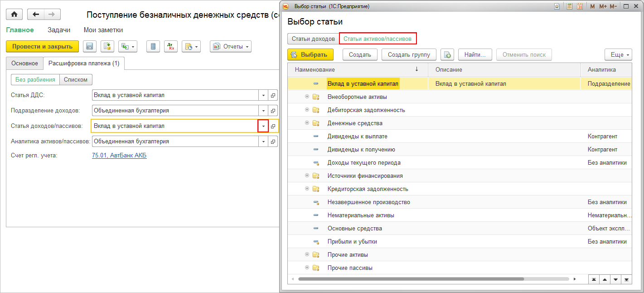Viewport: 644px width, 293px height.
Task: Open the Задачи navigation item
Action: (59, 30)
